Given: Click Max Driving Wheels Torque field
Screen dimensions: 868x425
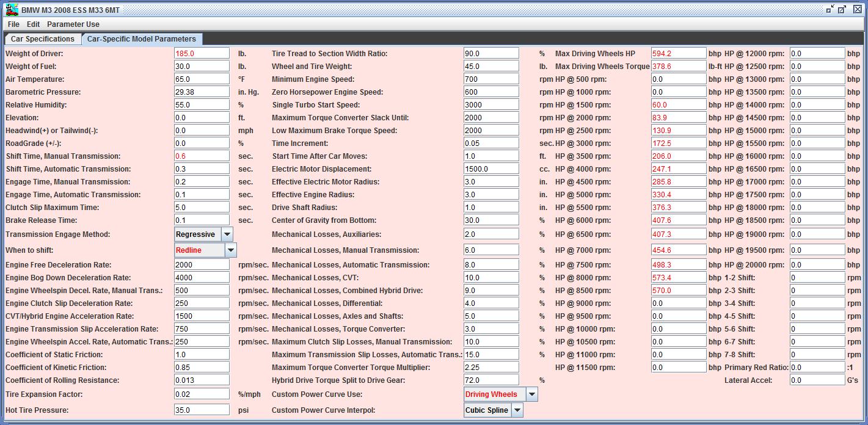Looking at the screenshot, I should point(679,67).
